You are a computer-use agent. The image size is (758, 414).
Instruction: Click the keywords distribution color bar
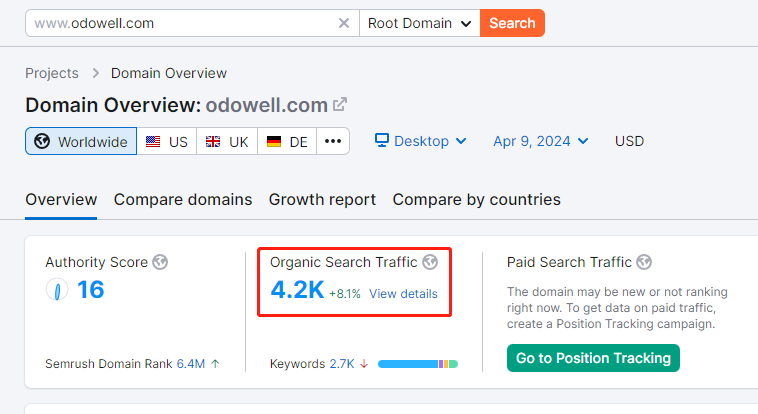418,364
